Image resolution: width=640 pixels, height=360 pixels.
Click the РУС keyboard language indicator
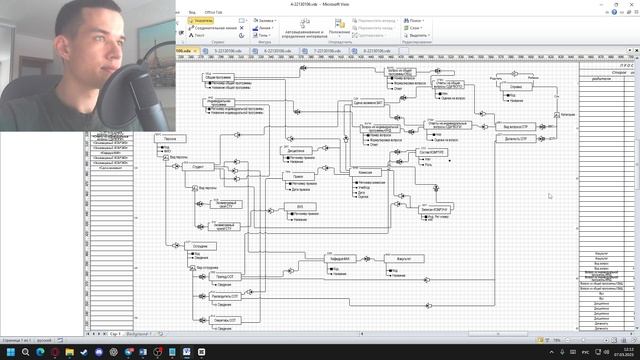(585, 352)
